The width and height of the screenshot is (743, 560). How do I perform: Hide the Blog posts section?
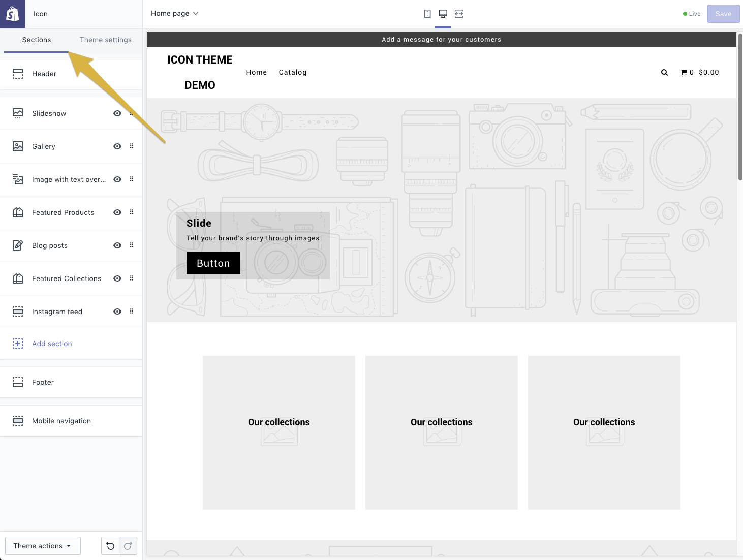[x=117, y=245]
